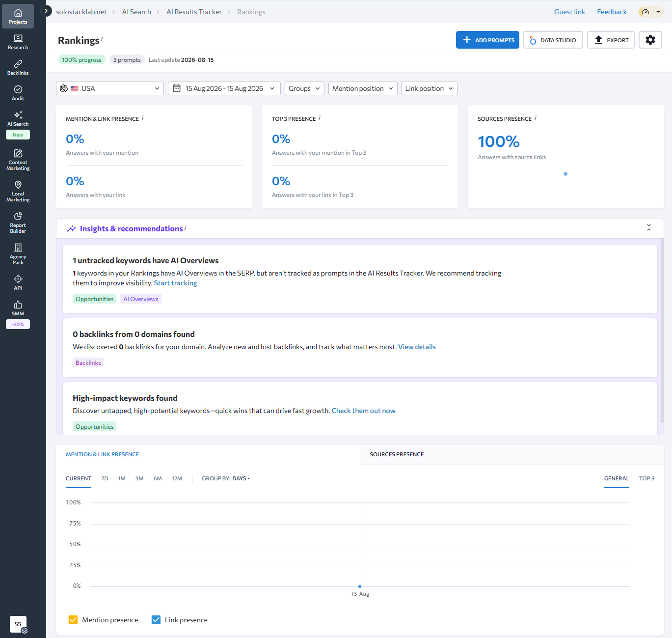Open the date range dropdown
This screenshot has height=638, width=672.
tap(224, 88)
